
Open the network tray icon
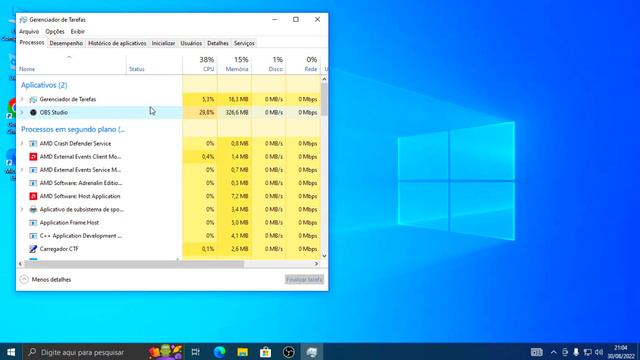pyautogui.click(x=587, y=352)
